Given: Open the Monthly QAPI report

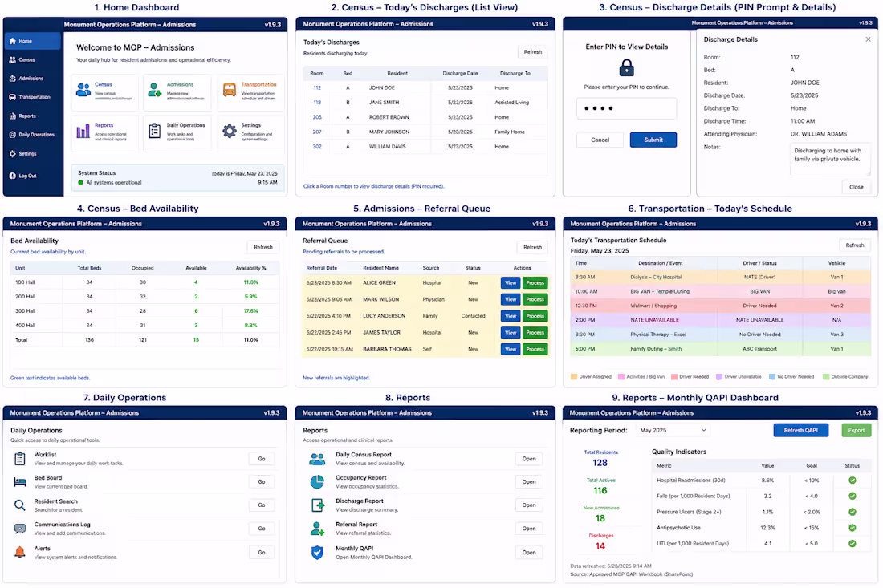Looking at the screenshot, I should pyautogui.click(x=529, y=553).
